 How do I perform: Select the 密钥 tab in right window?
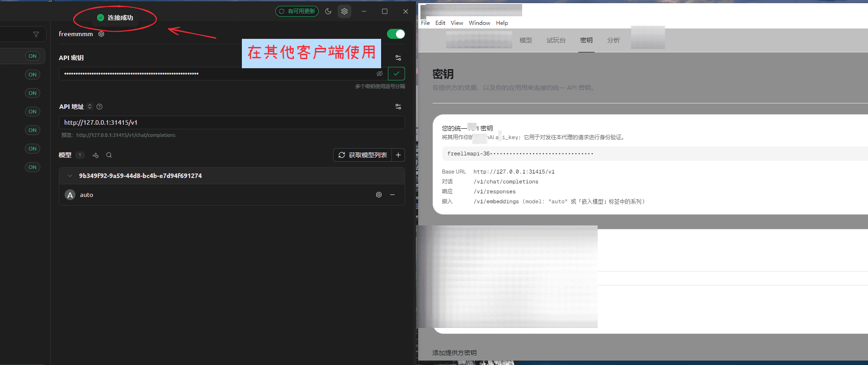pos(586,40)
